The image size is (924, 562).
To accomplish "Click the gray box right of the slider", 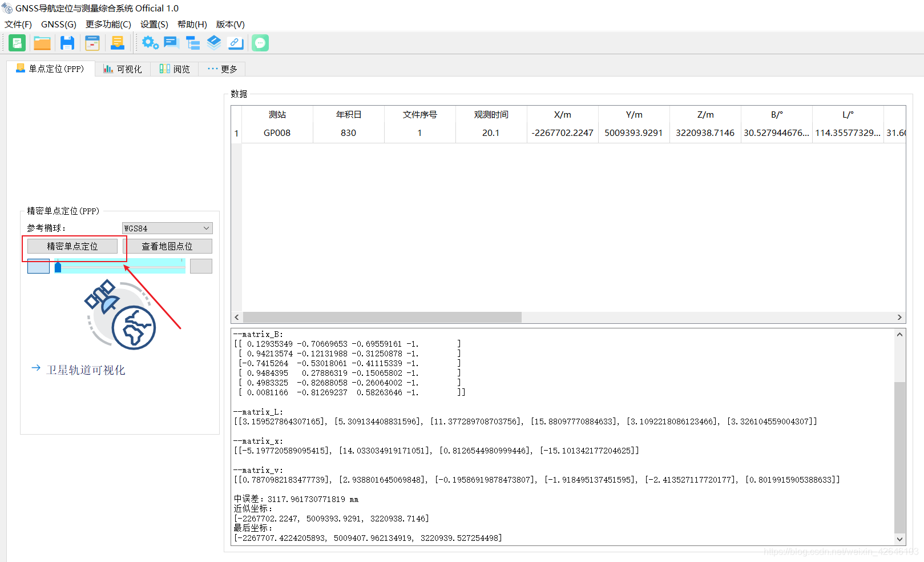I will tap(201, 266).
